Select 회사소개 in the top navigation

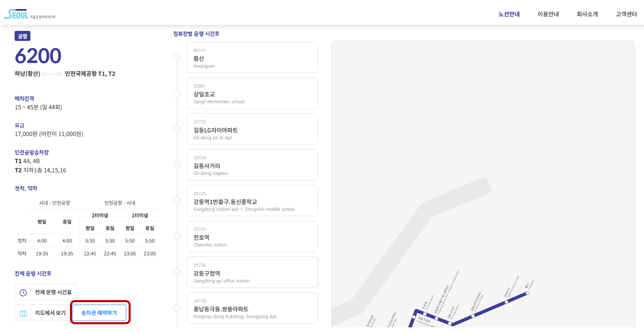[x=587, y=14]
